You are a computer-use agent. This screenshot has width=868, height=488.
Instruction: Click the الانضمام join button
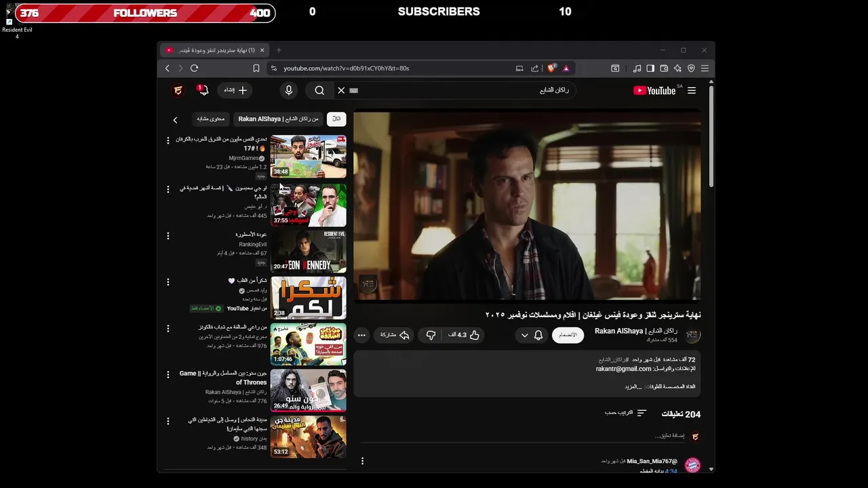click(x=568, y=335)
